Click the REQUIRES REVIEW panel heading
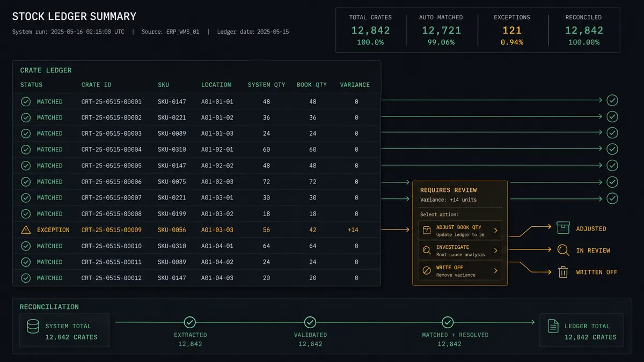 [x=448, y=190]
